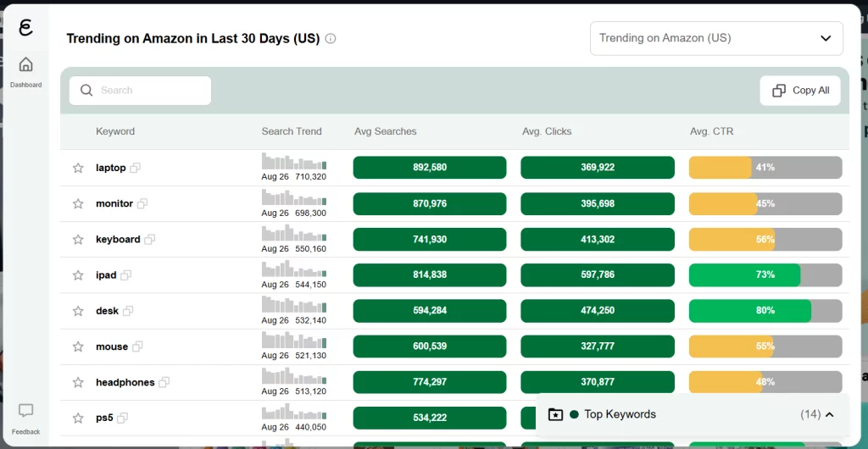This screenshot has height=449, width=868.
Task: Click the 594,284 avg searches value
Action: [430, 311]
